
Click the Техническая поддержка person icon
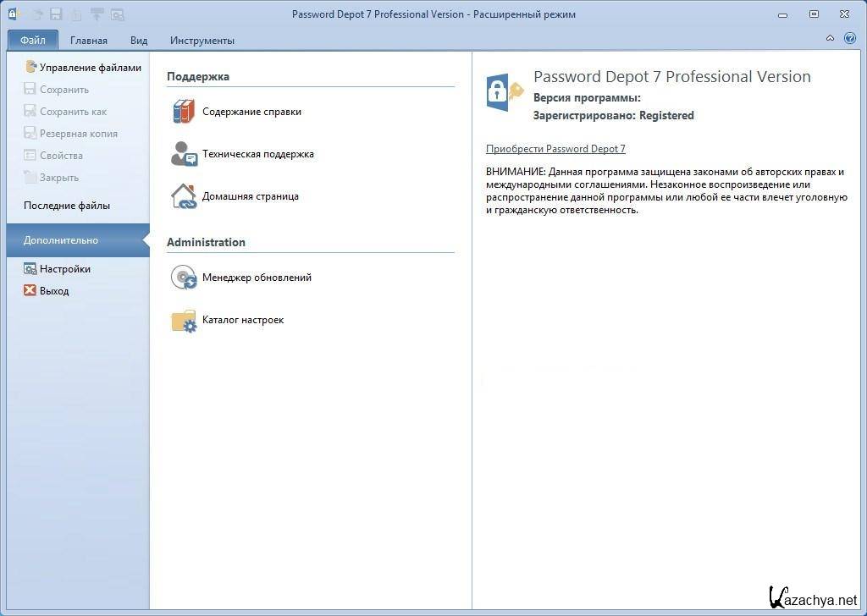(x=183, y=154)
